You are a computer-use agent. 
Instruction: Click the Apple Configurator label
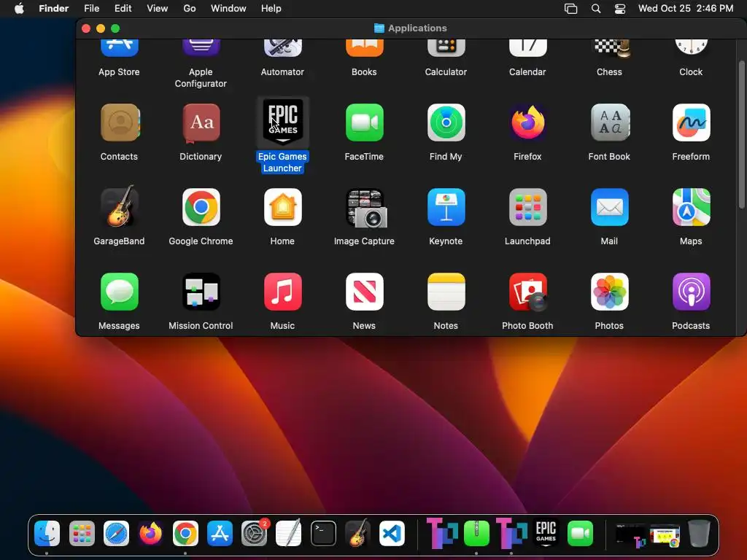201,77
